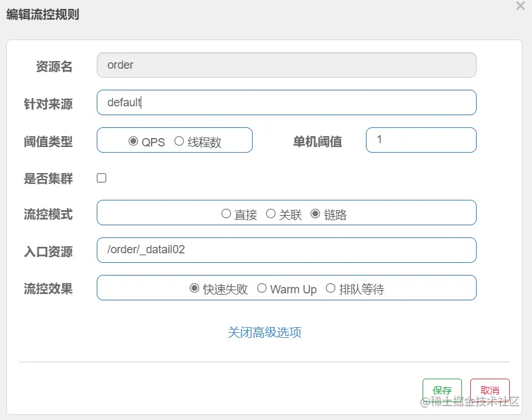Choose 直接 flow control mode

(226, 214)
